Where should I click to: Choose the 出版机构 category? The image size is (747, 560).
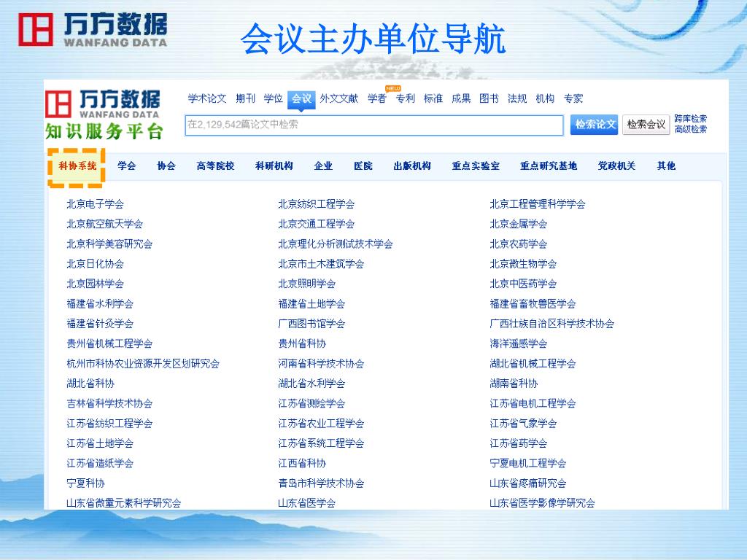pyautogui.click(x=412, y=166)
